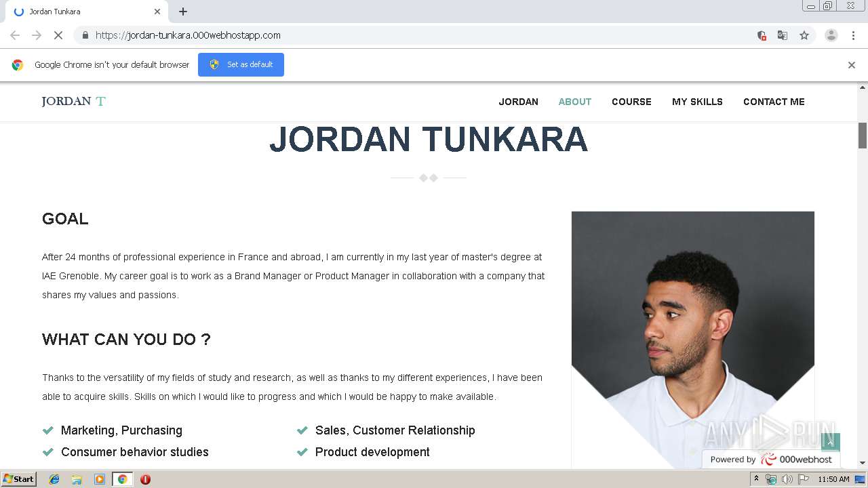This screenshot has height=488, width=868.
Task: Click the red Opera taskbar icon
Action: coord(145,479)
